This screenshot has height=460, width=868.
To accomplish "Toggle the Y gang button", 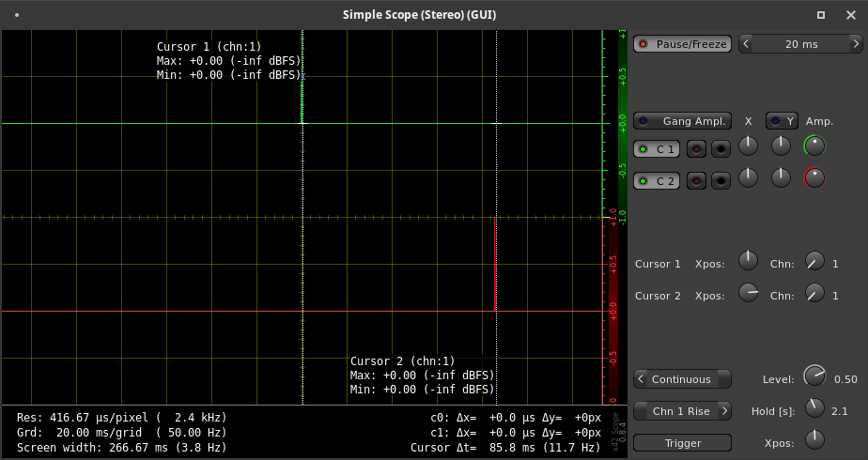I will click(782, 121).
